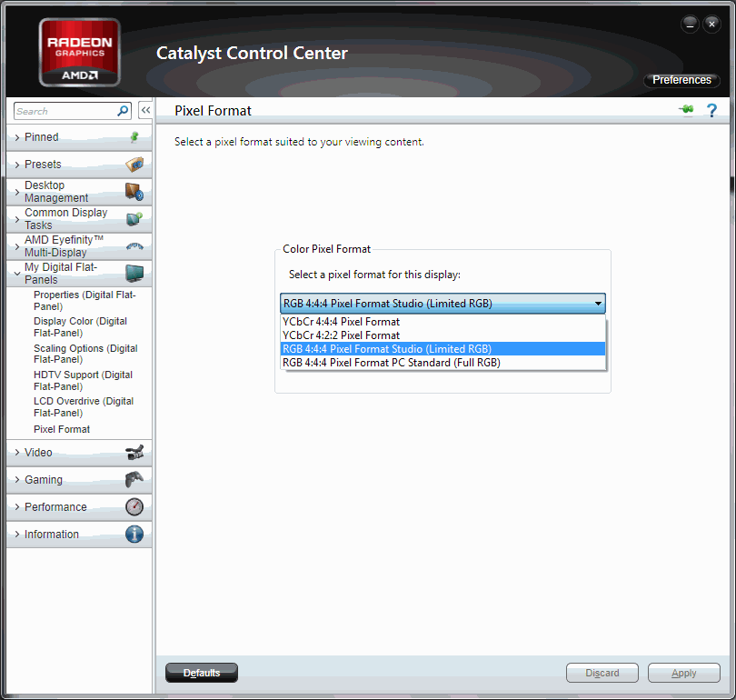
Task: Click the Apply button
Action: (x=684, y=673)
